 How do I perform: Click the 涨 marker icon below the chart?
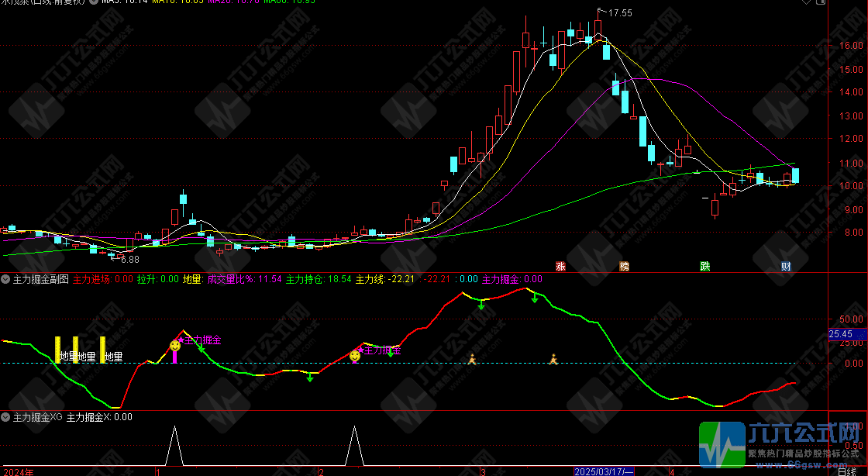[x=560, y=267]
